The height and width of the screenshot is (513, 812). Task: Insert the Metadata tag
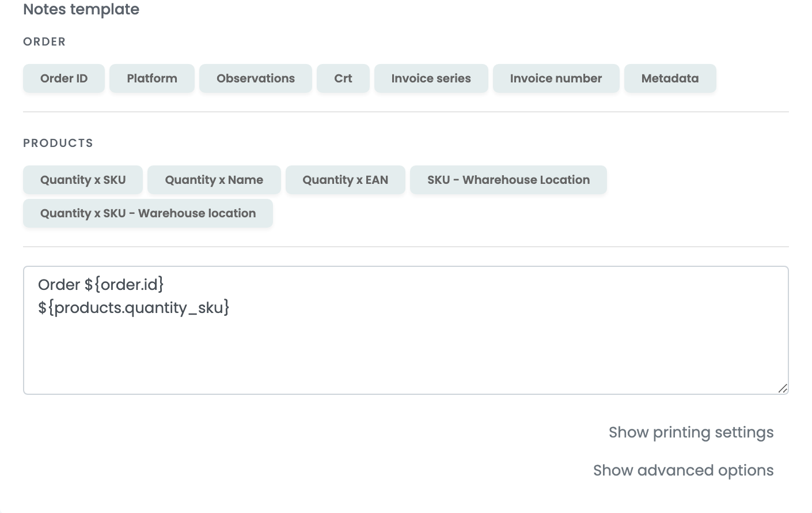coord(670,78)
